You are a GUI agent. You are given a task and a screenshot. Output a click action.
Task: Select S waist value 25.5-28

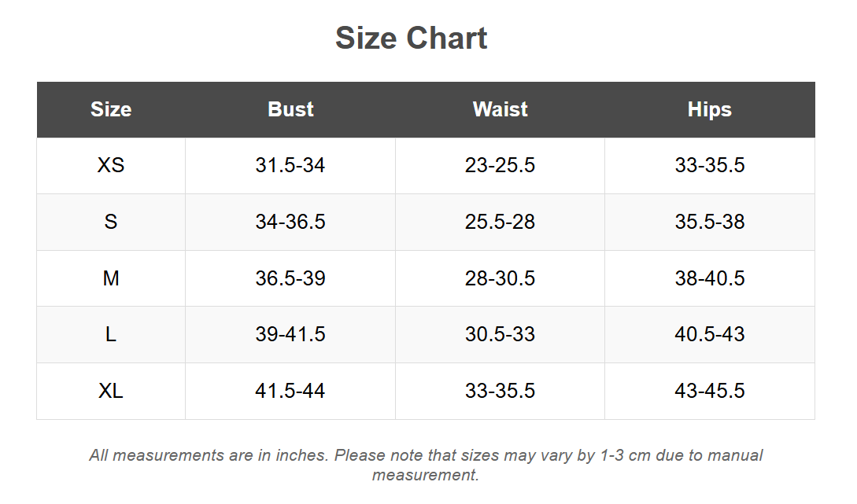pyautogui.click(x=500, y=222)
